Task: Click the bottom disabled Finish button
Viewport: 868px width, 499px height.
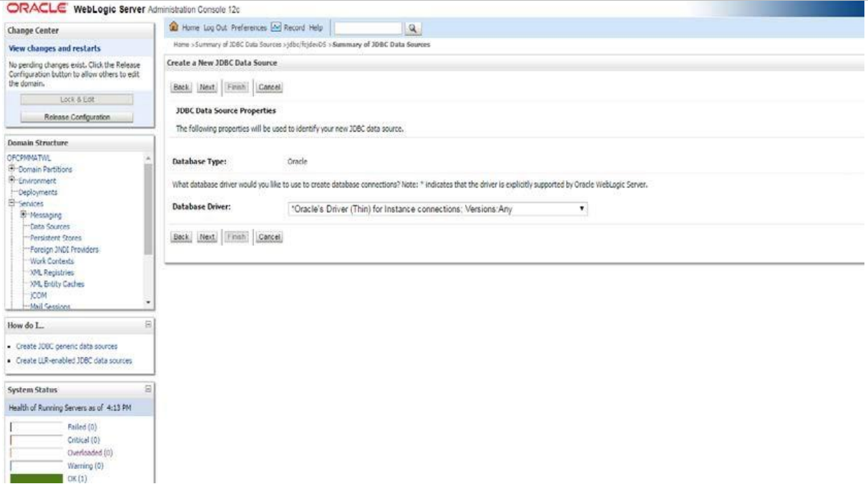Action: coord(236,237)
